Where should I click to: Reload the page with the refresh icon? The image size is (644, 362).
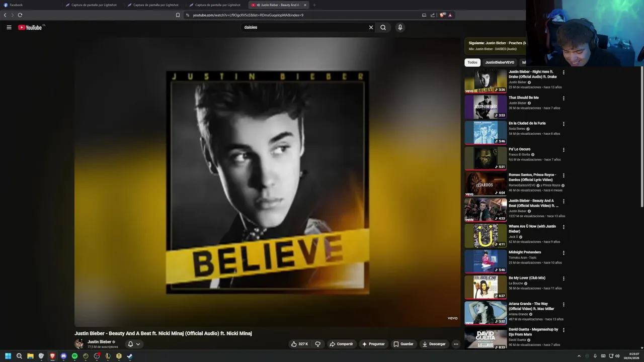point(20,15)
